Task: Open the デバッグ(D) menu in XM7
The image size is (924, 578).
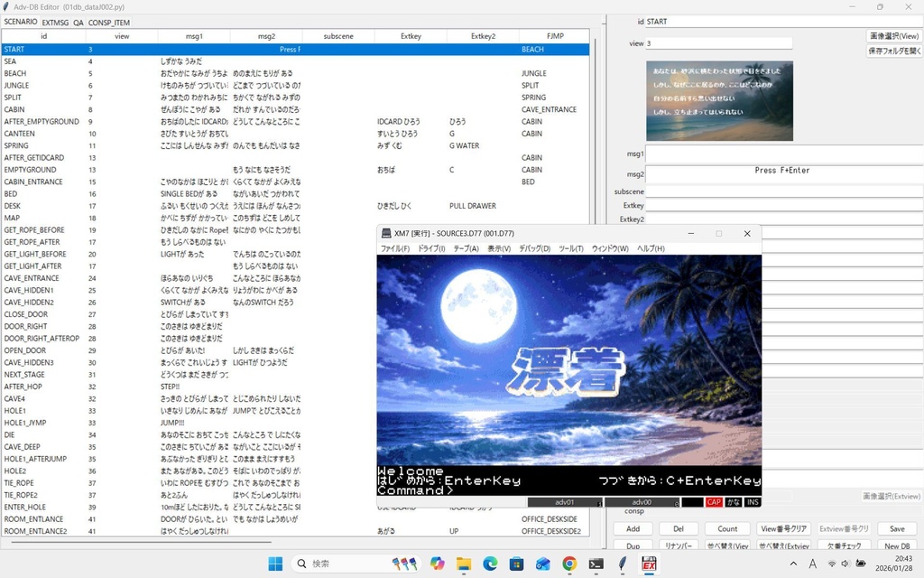Action: coord(534,249)
